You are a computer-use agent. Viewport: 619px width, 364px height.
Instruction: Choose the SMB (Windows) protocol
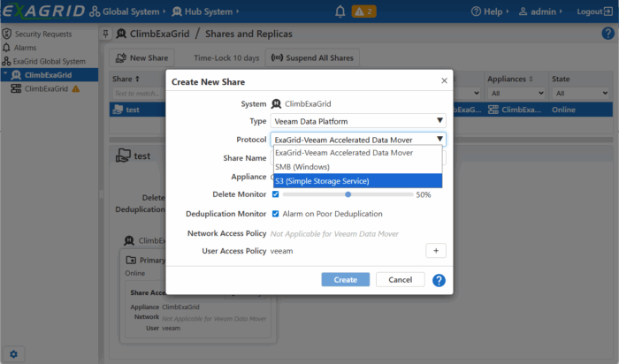click(309, 167)
